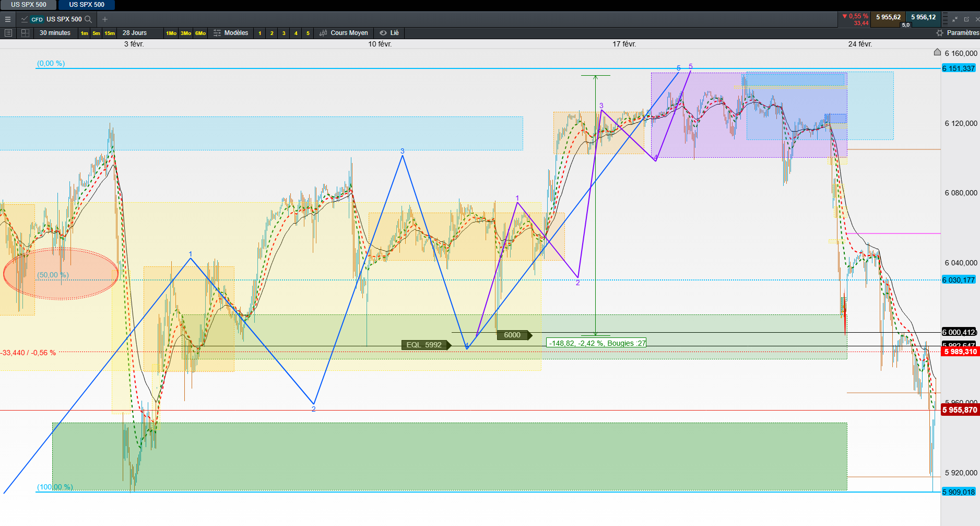This screenshot has width=980, height=526.
Task: Click the 6 160,000 price axis value
Action: pyautogui.click(x=961, y=53)
